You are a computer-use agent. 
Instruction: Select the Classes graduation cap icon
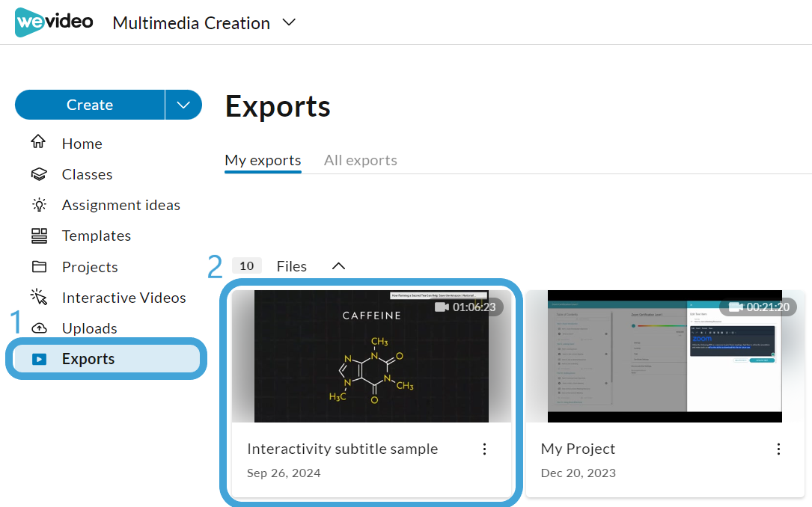tap(39, 173)
